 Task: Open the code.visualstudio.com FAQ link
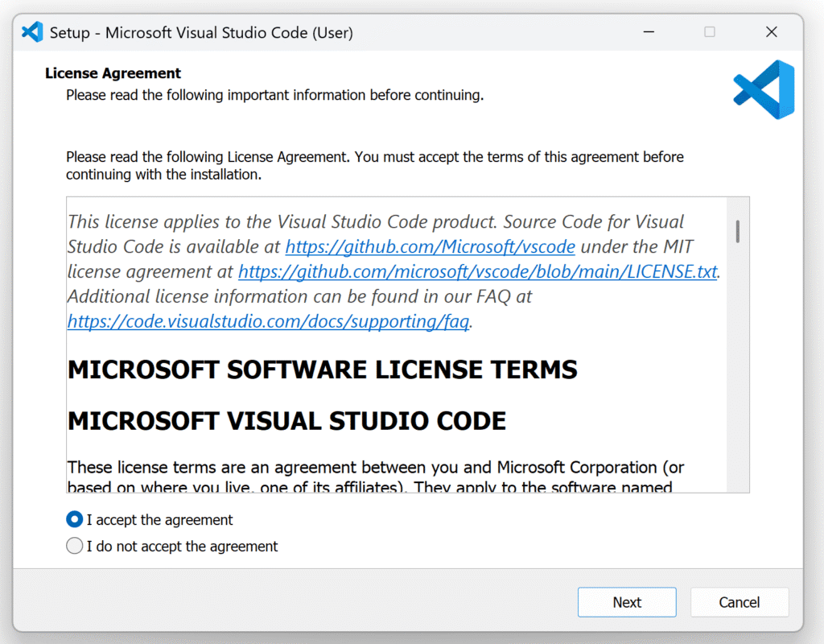pyautogui.click(x=268, y=321)
